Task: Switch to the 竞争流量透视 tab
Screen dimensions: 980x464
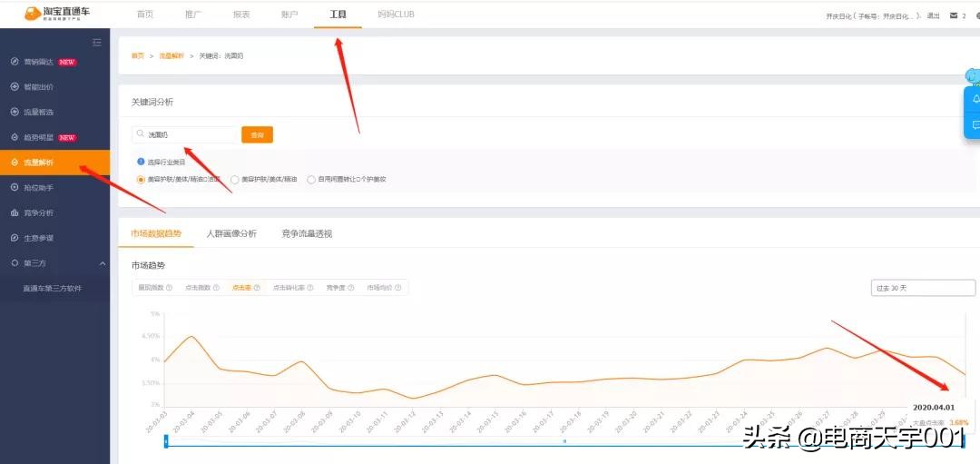Action: point(307,234)
